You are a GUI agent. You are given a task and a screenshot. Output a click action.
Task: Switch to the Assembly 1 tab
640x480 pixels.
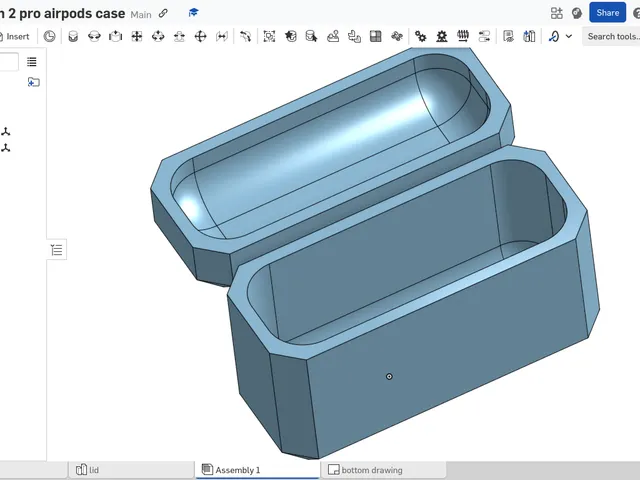[x=257, y=470]
